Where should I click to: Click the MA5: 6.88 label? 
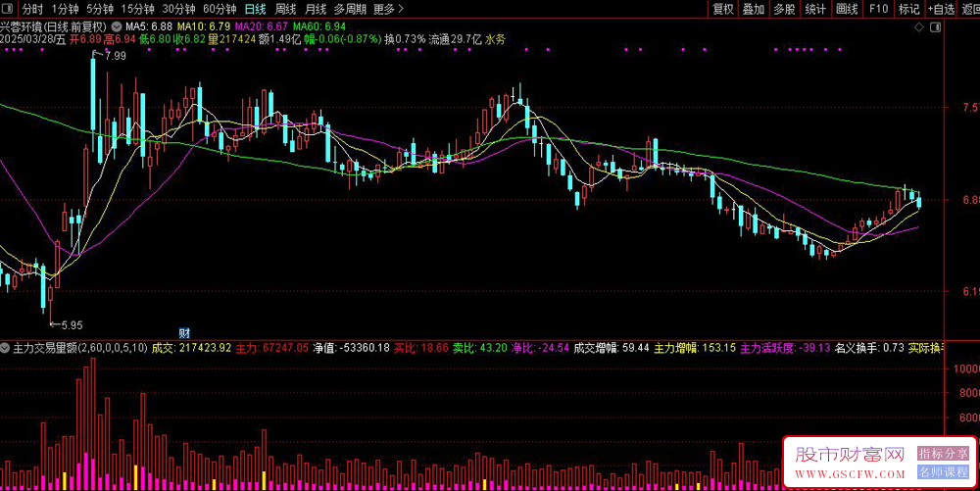pos(149,26)
